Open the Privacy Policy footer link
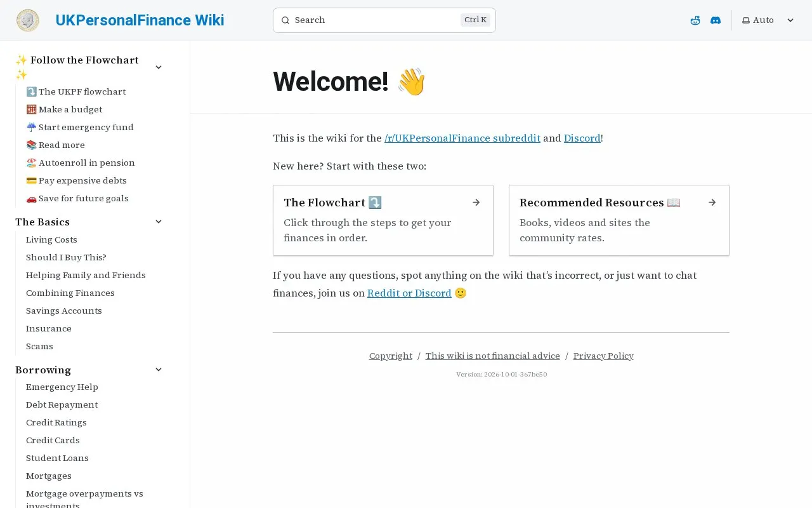 pyautogui.click(x=603, y=356)
